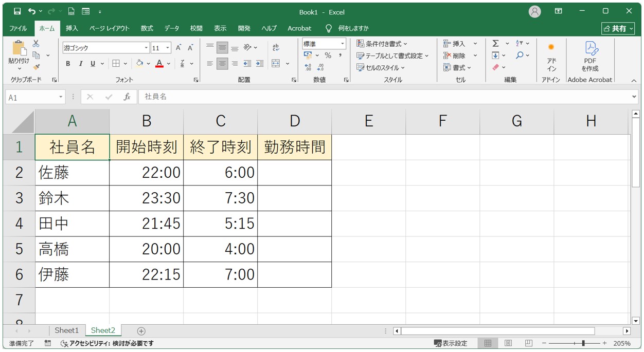Click the Fill down-arrow icon

[x=495, y=55]
